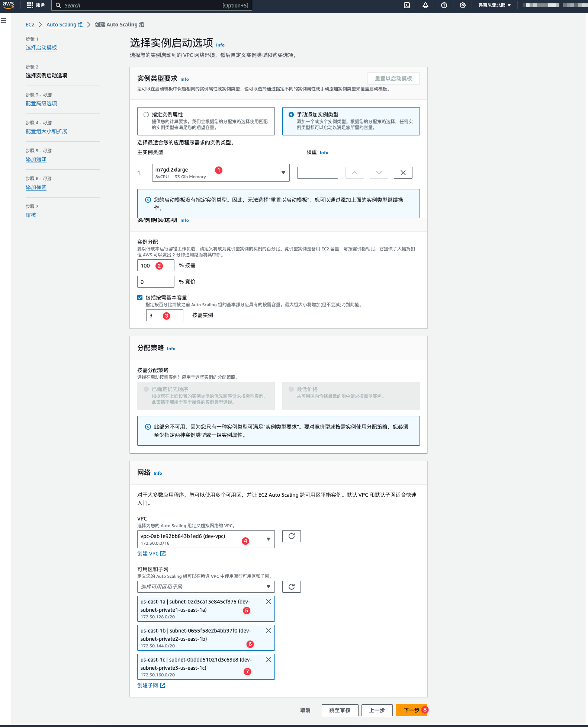This screenshot has width=588, height=727.
Task: Click 上一步 previous button
Action: [377, 710]
